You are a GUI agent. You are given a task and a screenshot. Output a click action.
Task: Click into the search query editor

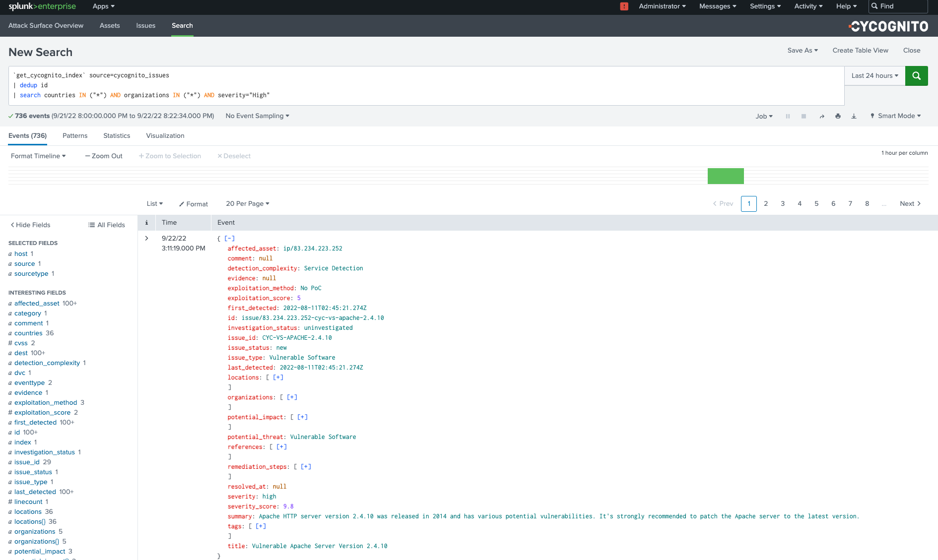426,85
